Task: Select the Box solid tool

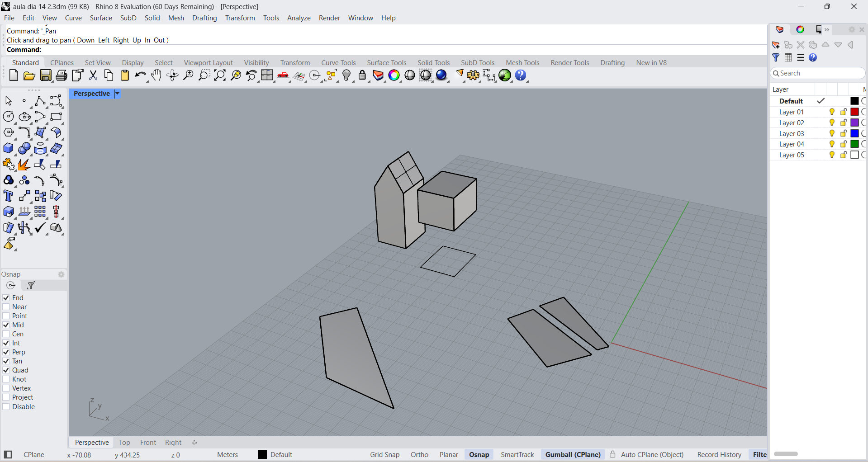Action: 8,149
